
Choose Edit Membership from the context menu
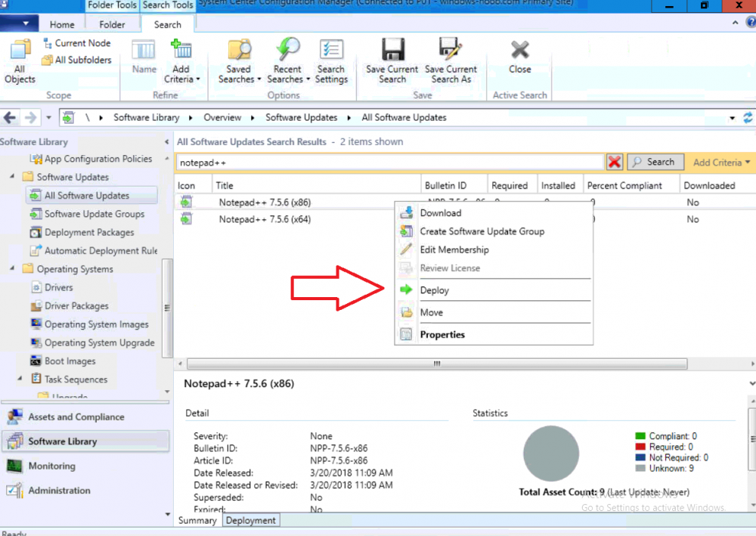(x=494, y=249)
